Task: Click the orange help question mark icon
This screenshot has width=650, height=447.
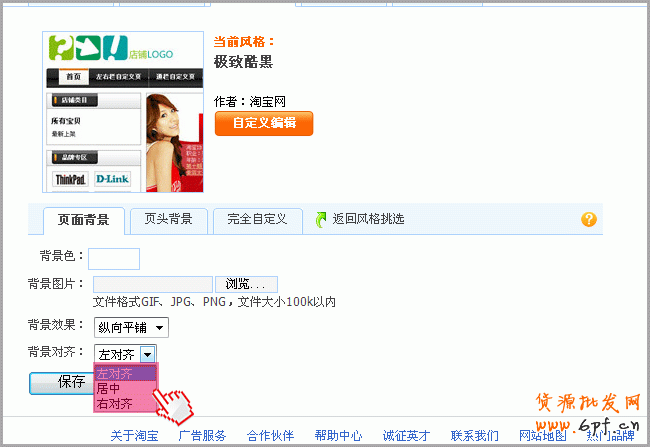Action: pyautogui.click(x=588, y=219)
